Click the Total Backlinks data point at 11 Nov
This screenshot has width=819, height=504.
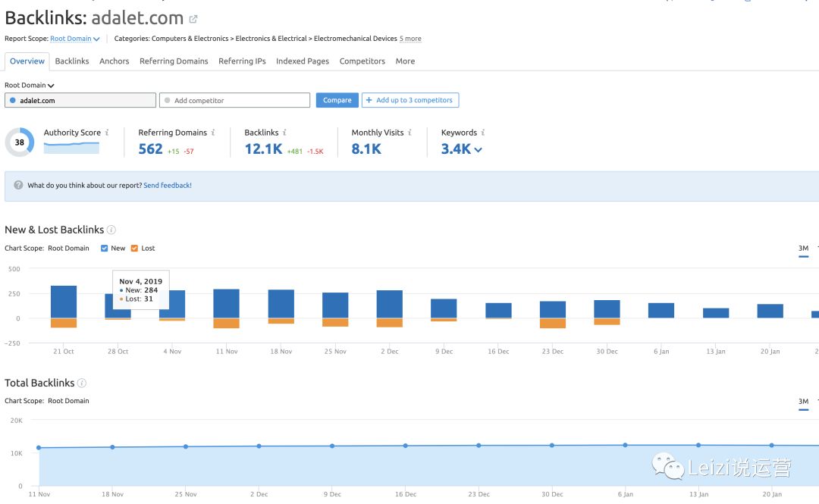tap(39, 448)
